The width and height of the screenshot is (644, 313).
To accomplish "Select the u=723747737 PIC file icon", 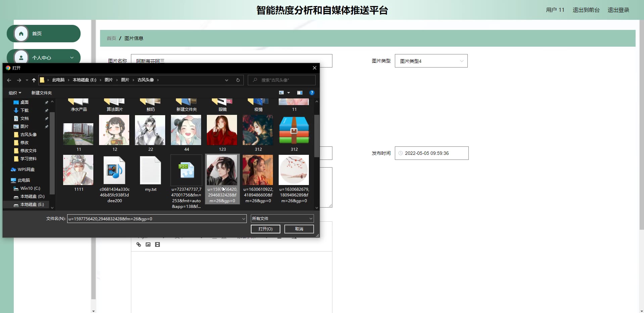I will tap(186, 170).
